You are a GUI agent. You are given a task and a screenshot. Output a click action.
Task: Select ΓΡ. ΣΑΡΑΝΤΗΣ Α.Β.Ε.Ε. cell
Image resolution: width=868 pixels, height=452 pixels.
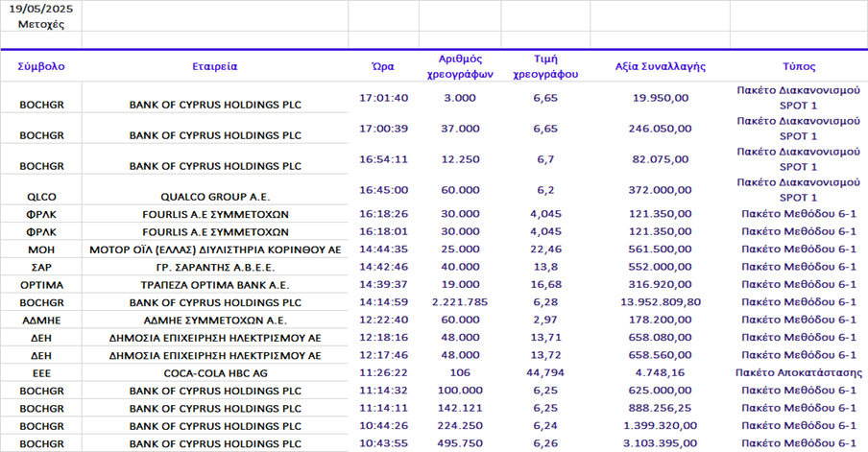[x=215, y=267]
